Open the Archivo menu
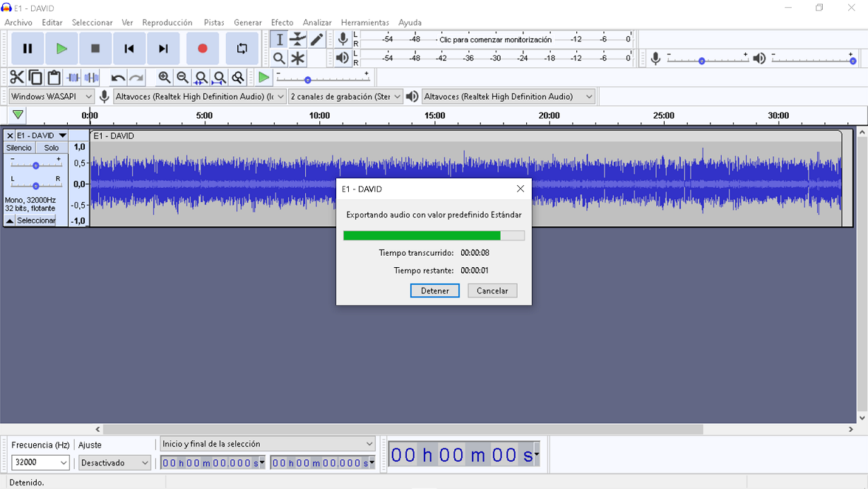The height and width of the screenshot is (489, 868). click(18, 23)
